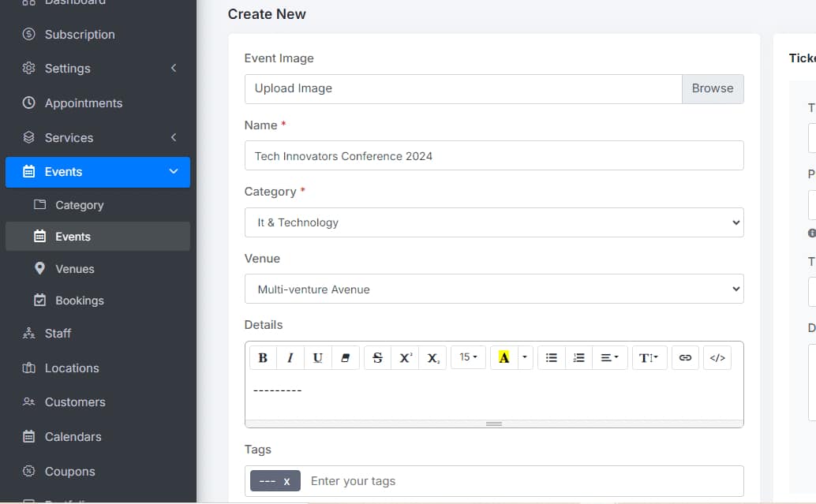Insert a numbered ordered list

[578, 357]
